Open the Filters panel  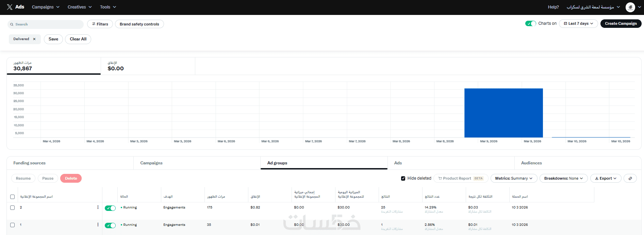(100, 24)
